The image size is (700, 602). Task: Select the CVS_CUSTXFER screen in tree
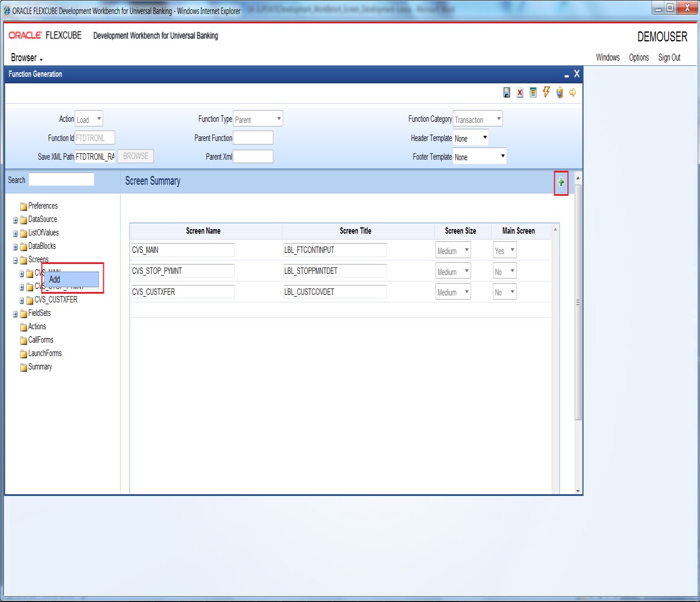point(56,300)
